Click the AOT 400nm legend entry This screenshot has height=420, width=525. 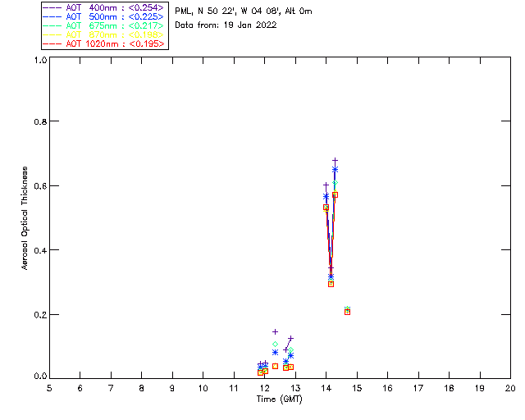tap(103, 7)
